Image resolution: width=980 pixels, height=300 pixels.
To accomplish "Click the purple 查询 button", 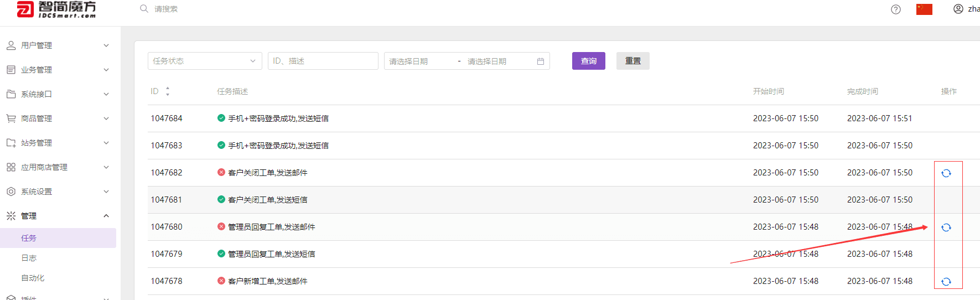I will [x=589, y=61].
